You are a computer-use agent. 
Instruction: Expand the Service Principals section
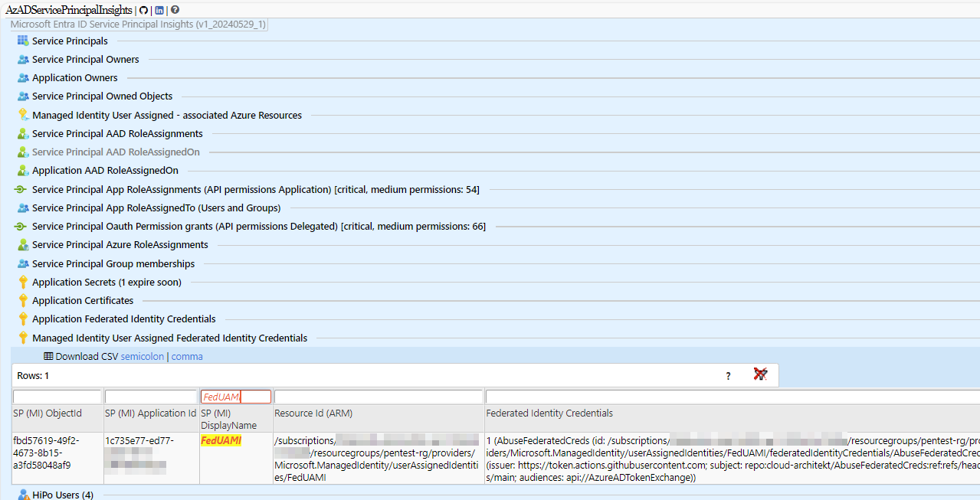point(70,41)
